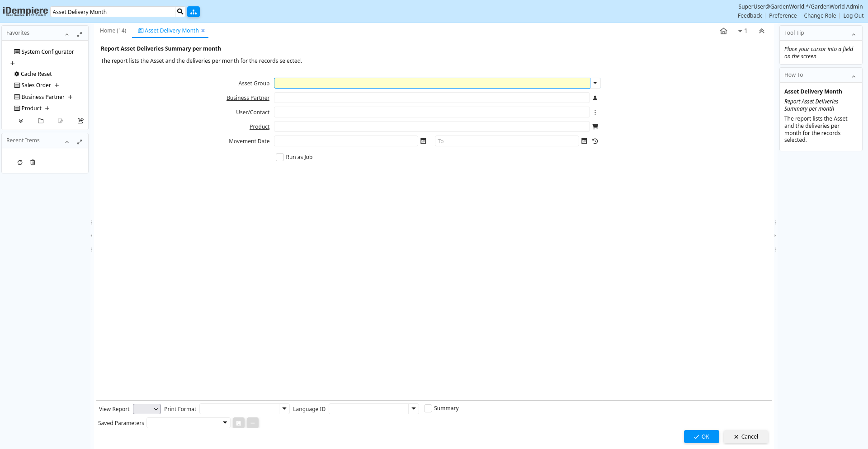Click the Movement Date history clock icon
The image size is (868, 449).
coord(595,141)
